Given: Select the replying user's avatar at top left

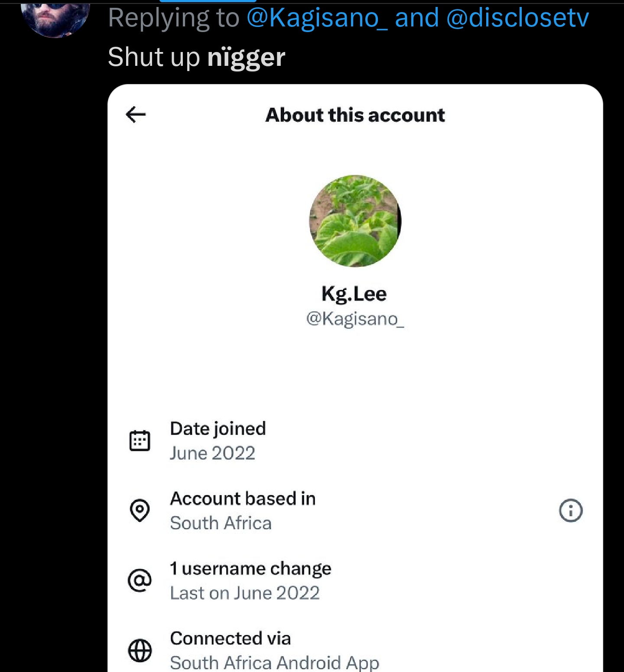Looking at the screenshot, I should (55, 17).
